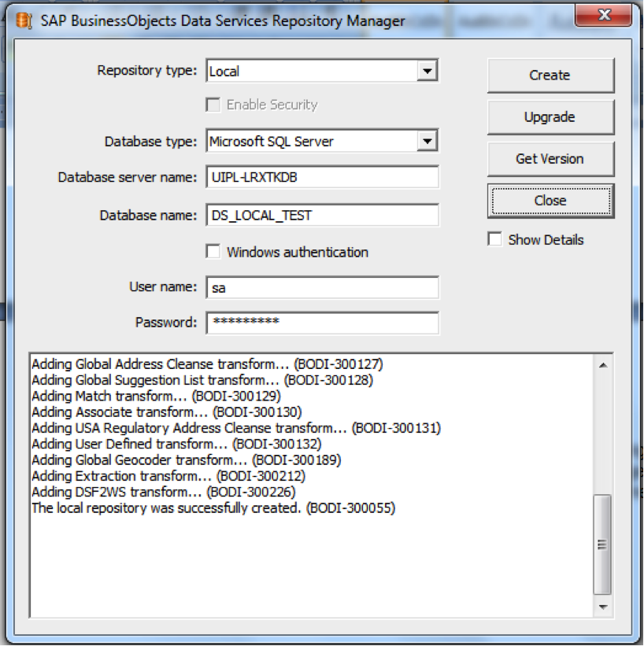Image resolution: width=644 pixels, height=646 pixels.
Task: Select the 'Adding Extraction transform' log line
Action: tap(168, 476)
